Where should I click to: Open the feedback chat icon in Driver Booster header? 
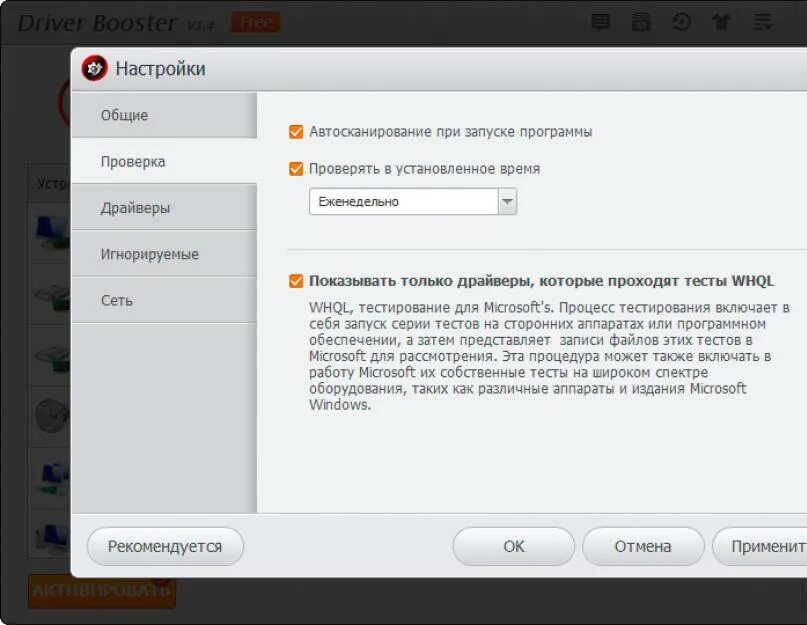coord(601,22)
